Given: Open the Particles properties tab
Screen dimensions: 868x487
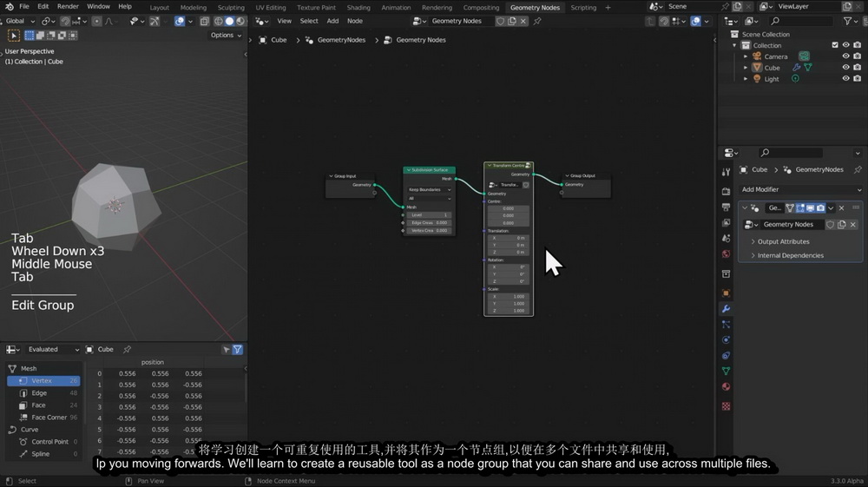Looking at the screenshot, I should click(x=726, y=325).
